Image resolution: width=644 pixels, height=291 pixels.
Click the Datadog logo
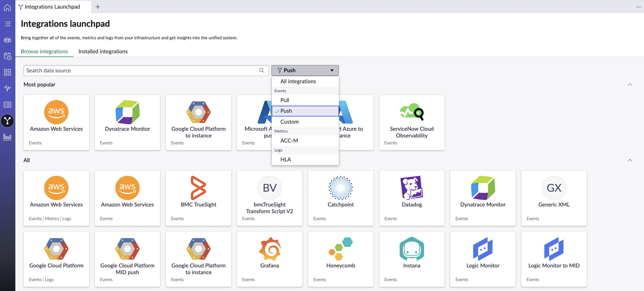point(412,188)
